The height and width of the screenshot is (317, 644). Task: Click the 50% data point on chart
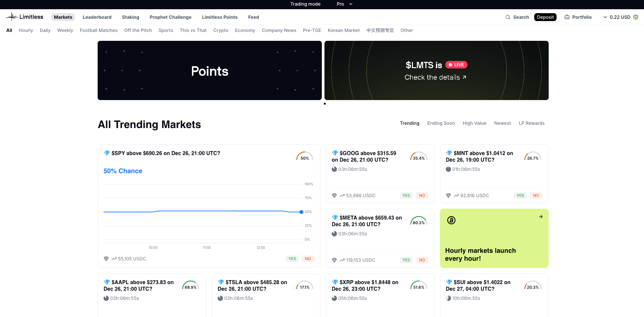[301, 212]
